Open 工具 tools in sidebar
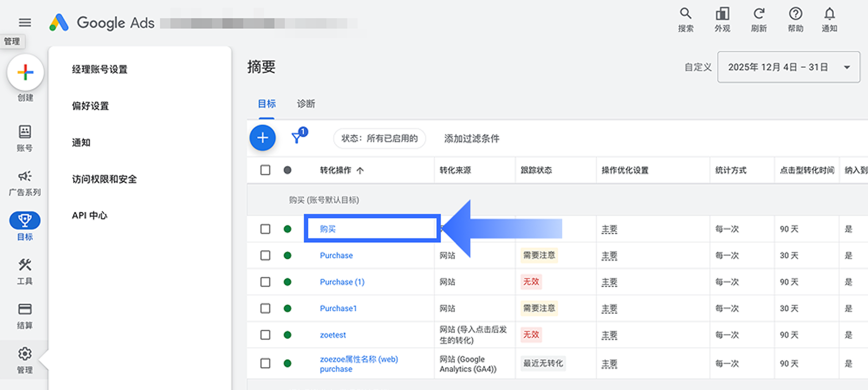This screenshot has height=390, width=868. coord(25,271)
